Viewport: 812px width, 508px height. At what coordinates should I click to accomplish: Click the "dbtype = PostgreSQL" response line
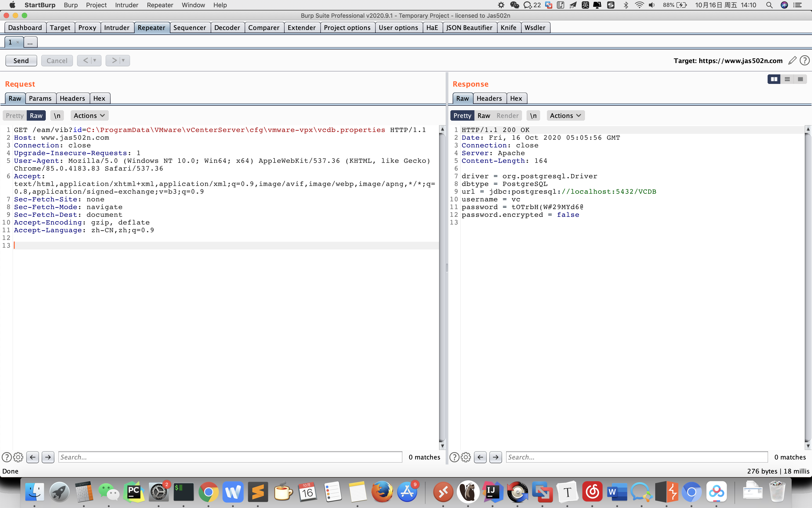505,184
